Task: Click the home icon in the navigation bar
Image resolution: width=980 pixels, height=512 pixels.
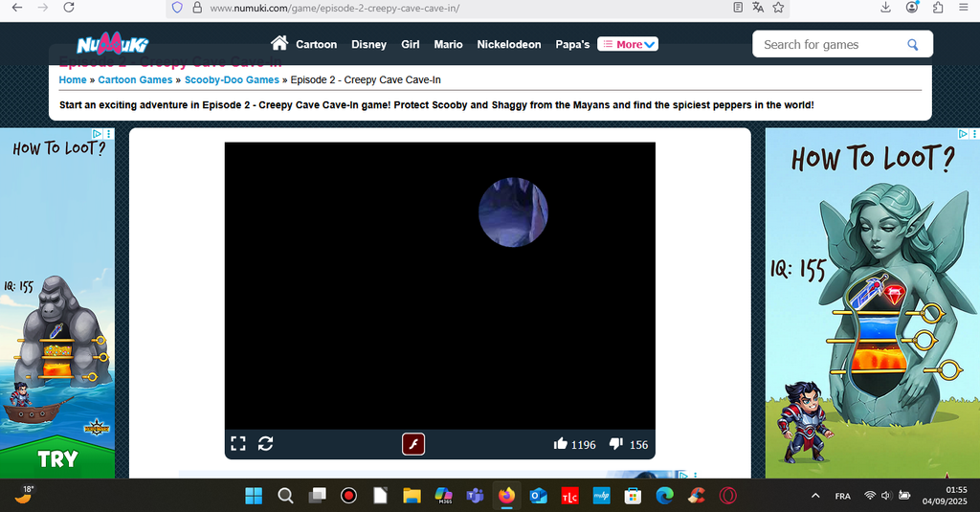Action: click(279, 43)
